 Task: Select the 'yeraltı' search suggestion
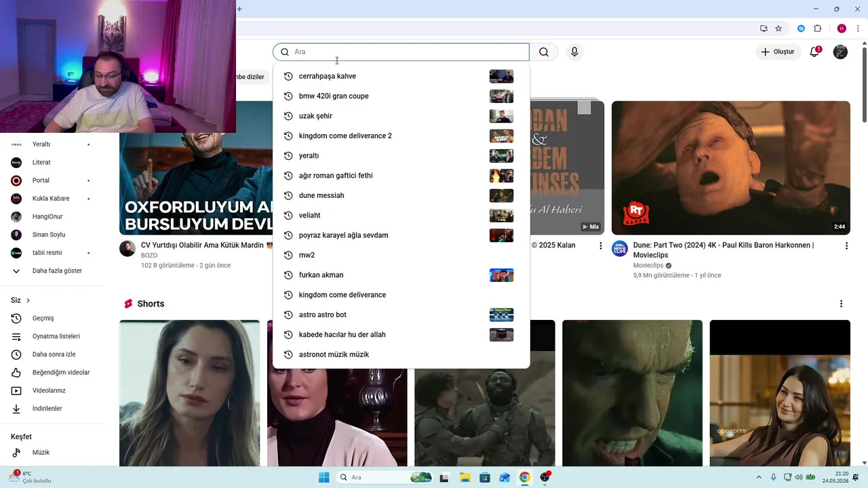click(401, 156)
